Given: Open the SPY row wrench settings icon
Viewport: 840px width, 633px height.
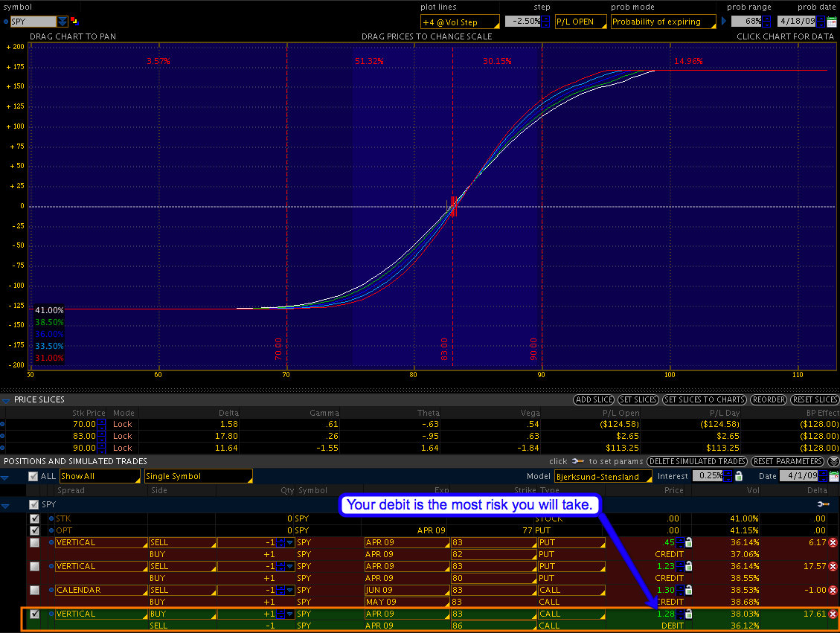Looking at the screenshot, I should 823,504.
